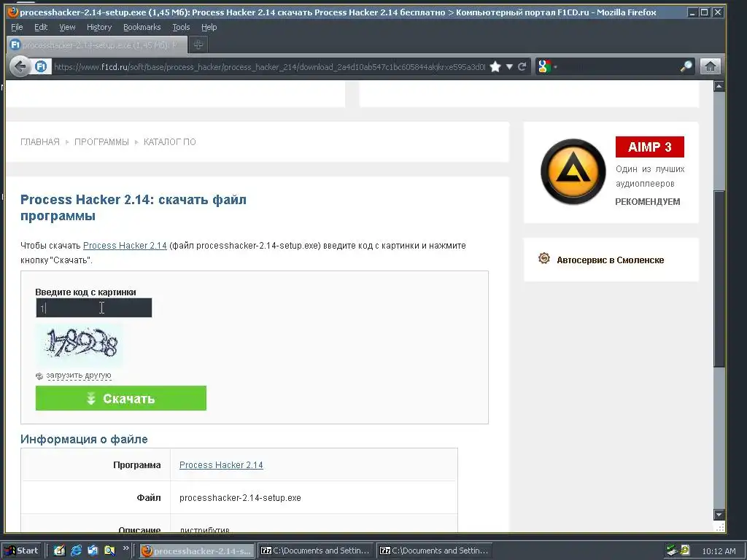Image resolution: width=747 pixels, height=560 pixels.
Task: Open Process Hacker 2.14 link in description paragraph
Action: (x=125, y=246)
